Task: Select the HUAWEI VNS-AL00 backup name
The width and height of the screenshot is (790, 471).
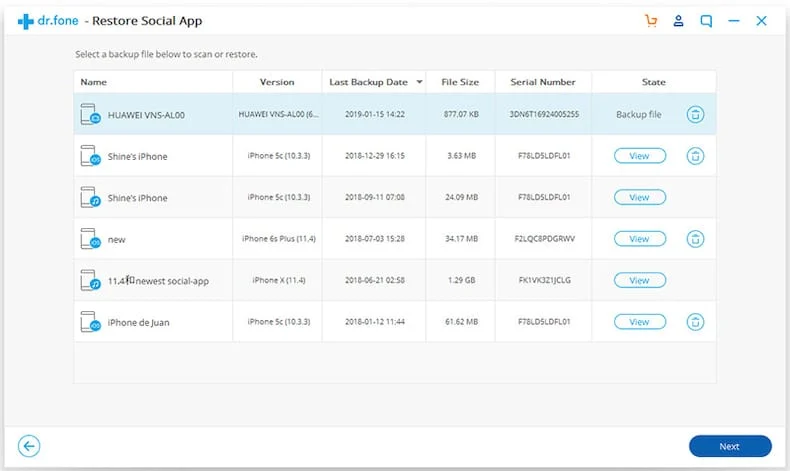Action: pos(146,115)
